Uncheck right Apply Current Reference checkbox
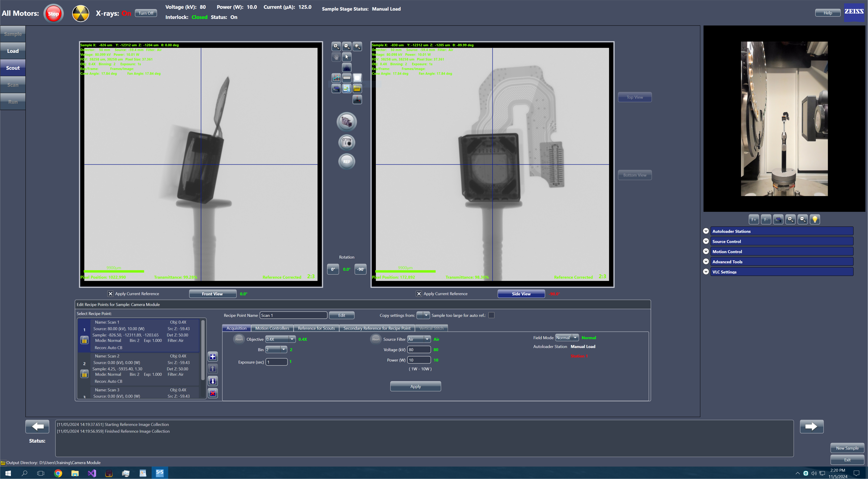The image size is (868, 479). 419,294
